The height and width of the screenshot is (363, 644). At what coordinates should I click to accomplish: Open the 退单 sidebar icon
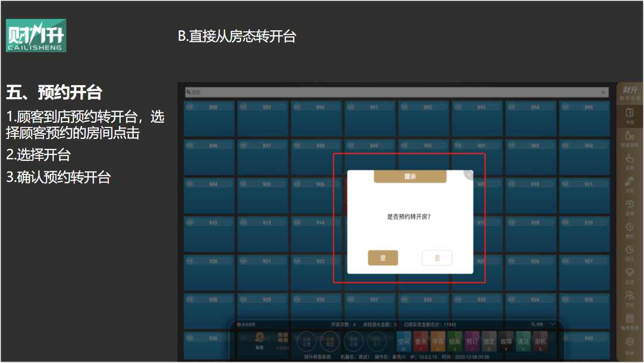pos(630,207)
